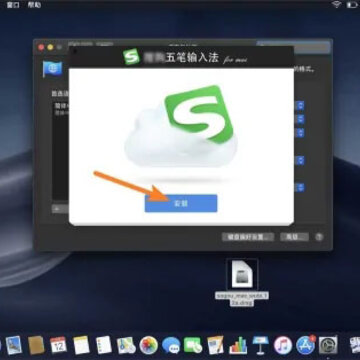The width and height of the screenshot is (360, 360).
Task: Open Calendar from the dock
Action: (59, 345)
